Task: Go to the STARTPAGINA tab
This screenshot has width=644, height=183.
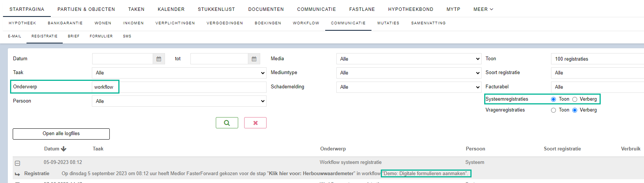Action: pyautogui.click(x=27, y=9)
